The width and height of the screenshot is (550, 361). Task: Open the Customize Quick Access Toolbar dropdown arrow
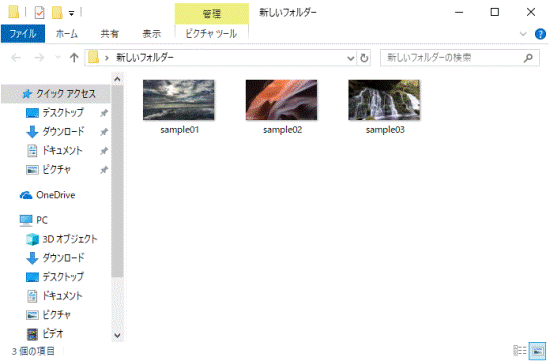click(x=71, y=13)
